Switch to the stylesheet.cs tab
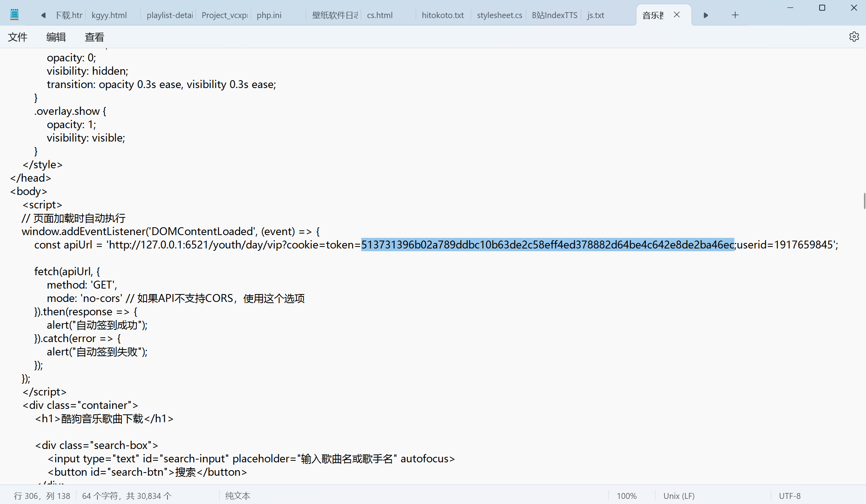 click(499, 15)
